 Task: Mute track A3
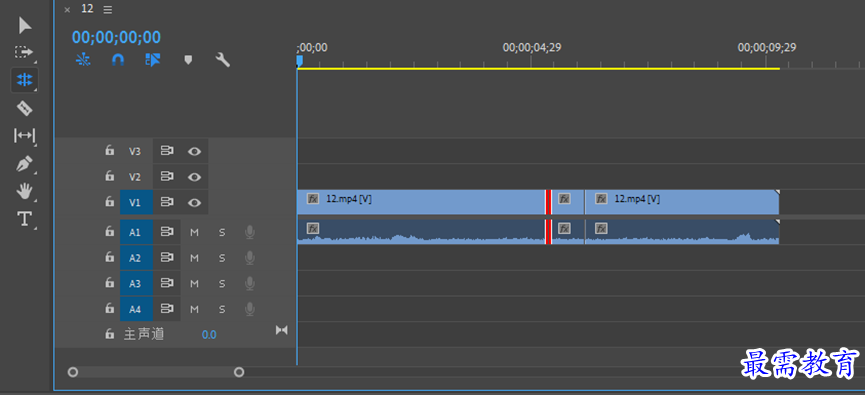pos(194,284)
